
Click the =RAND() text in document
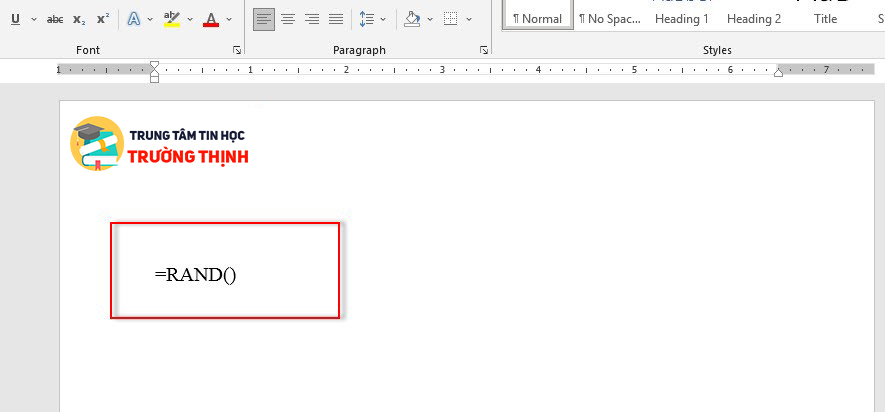coord(195,275)
